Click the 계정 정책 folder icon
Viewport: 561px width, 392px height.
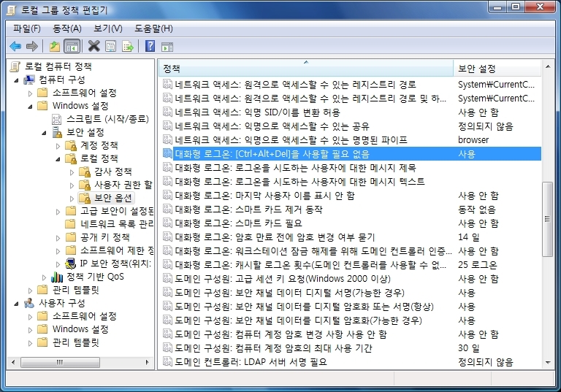click(x=71, y=145)
